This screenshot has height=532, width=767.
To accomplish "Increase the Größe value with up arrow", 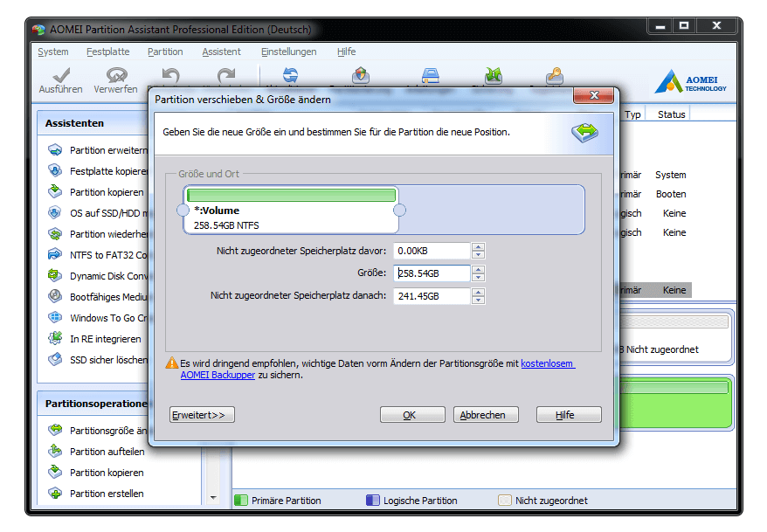I will click(479, 269).
